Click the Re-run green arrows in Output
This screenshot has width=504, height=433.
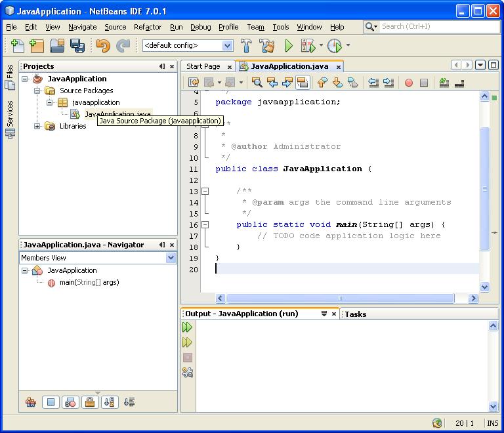pyautogui.click(x=187, y=327)
